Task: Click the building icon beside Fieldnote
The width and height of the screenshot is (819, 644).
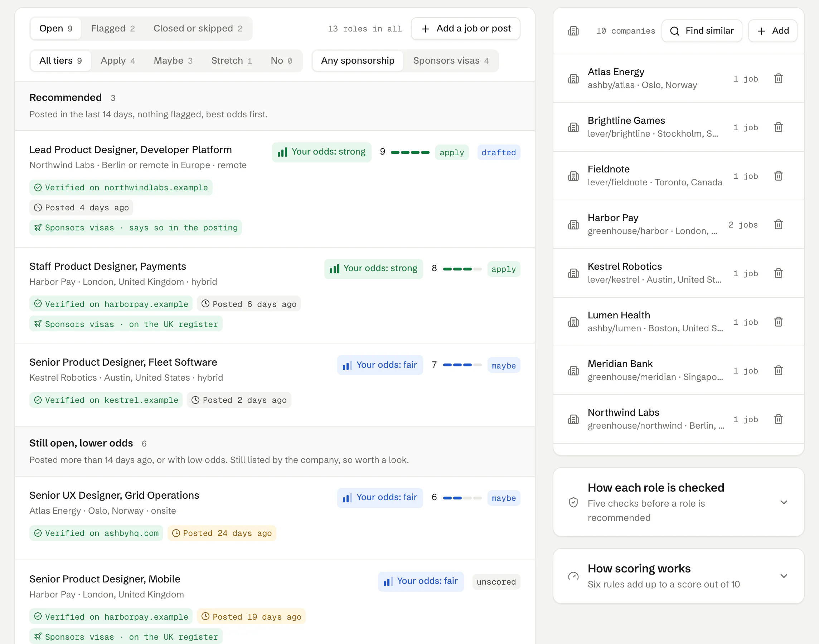Action: (x=573, y=176)
